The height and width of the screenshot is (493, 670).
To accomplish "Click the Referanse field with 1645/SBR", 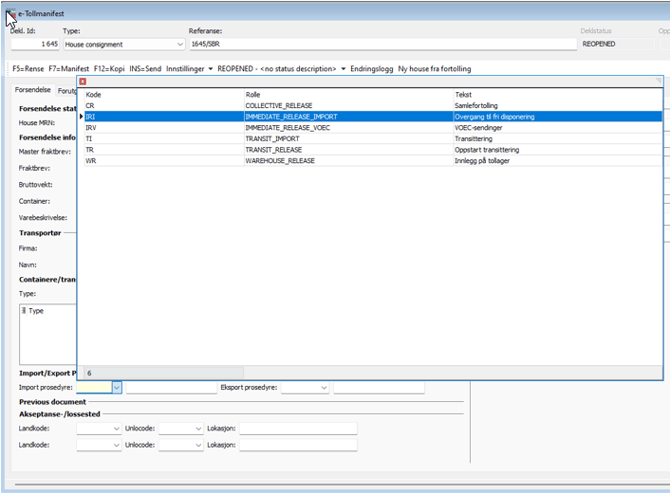I will pyautogui.click(x=383, y=44).
